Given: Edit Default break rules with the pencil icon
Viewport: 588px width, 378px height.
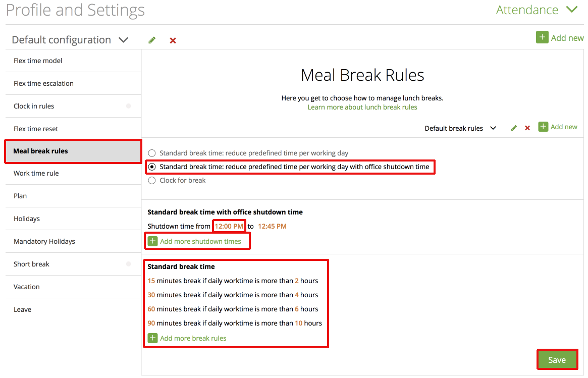Looking at the screenshot, I should click(x=513, y=128).
